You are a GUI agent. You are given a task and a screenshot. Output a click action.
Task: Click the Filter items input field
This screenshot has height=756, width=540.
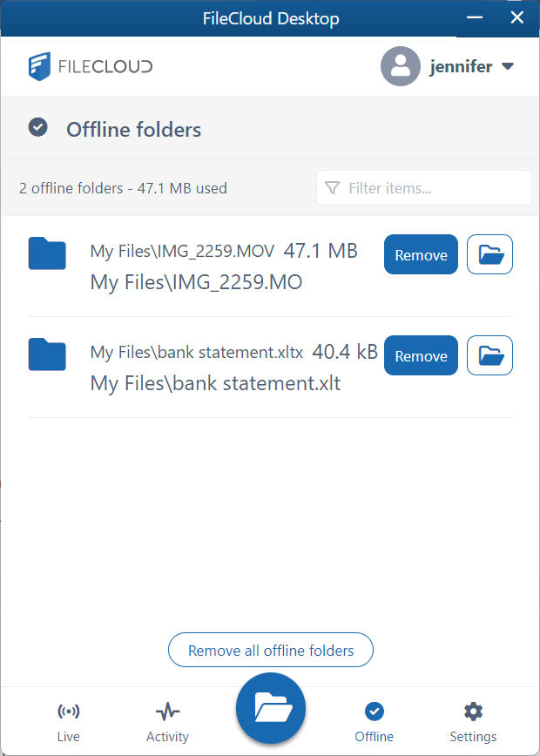(424, 188)
